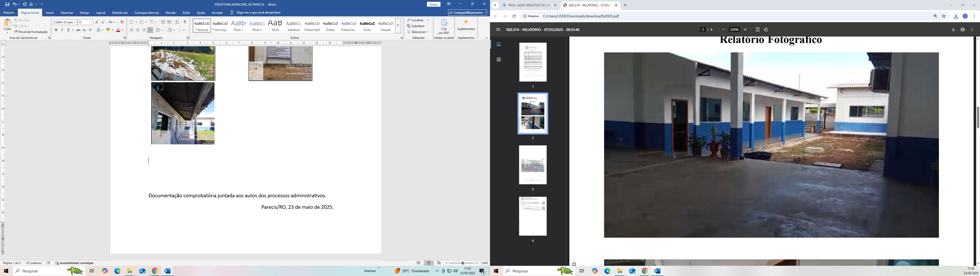Toggle strikethrough formatting
The image size is (980, 276).
78,30
